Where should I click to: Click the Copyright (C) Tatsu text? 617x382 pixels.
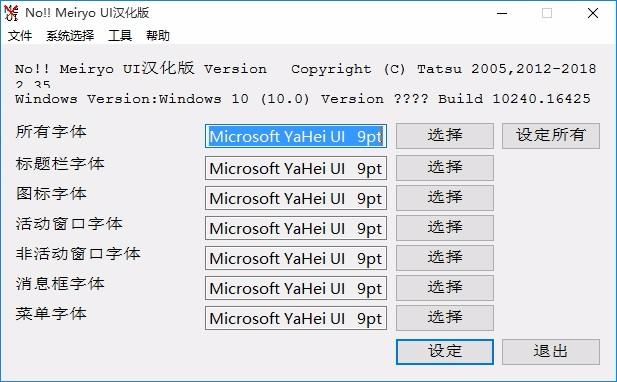point(443,69)
